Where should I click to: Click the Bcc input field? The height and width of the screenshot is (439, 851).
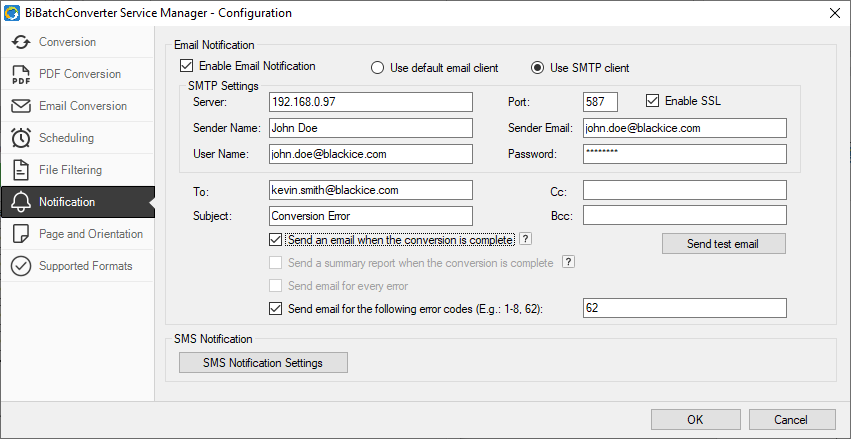click(x=685, y=215)
